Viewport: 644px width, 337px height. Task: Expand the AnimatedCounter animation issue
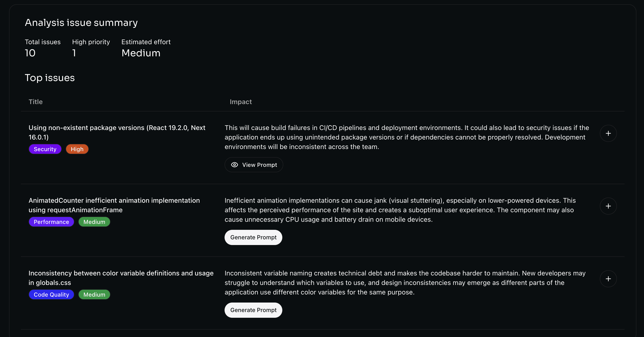pos(608,206)
